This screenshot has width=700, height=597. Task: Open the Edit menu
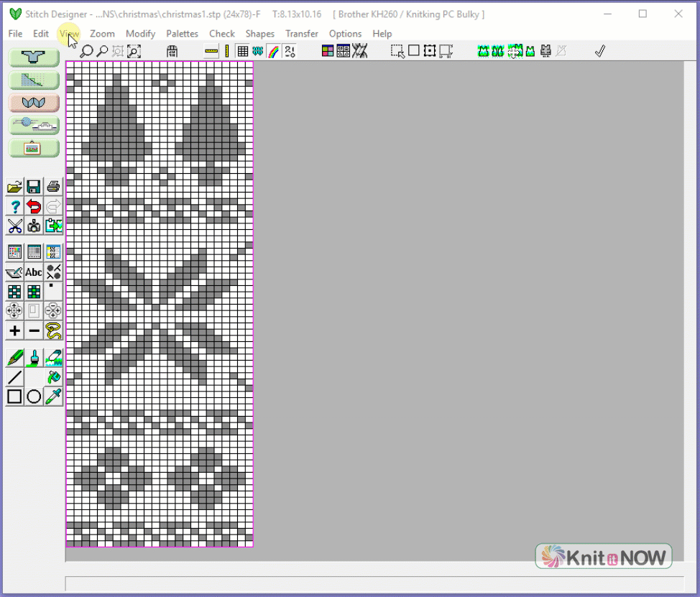41,34
